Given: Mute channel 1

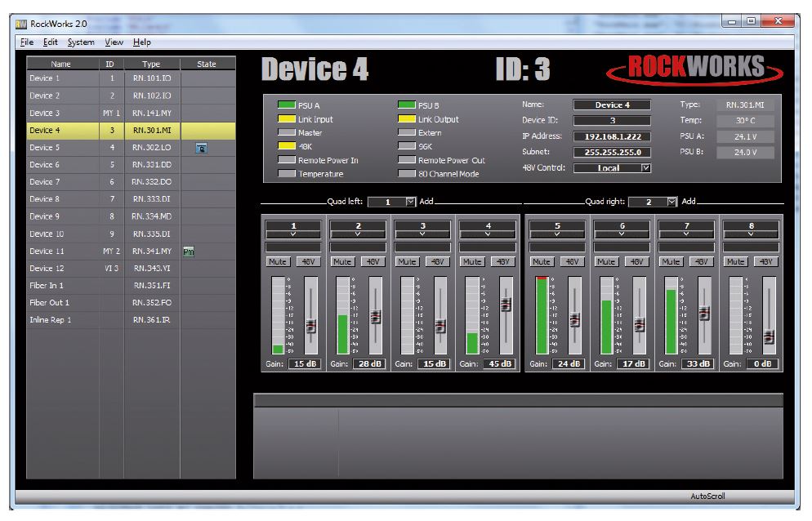Looking at the screenshot, I should coord(278,262).
